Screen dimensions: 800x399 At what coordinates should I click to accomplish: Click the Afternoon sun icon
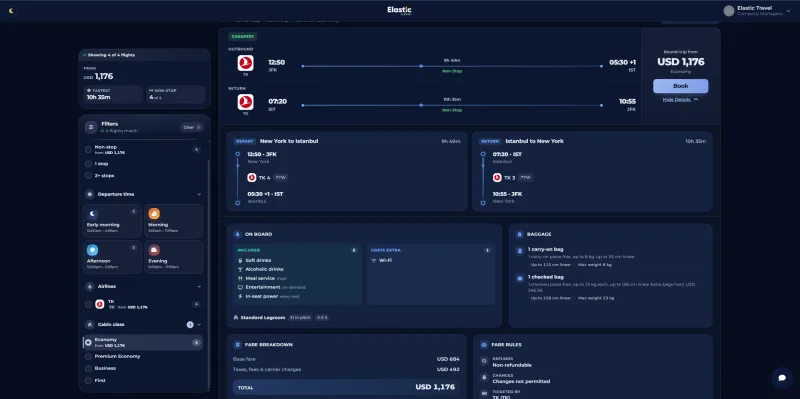pyautogui.click(x=92, y=250)
